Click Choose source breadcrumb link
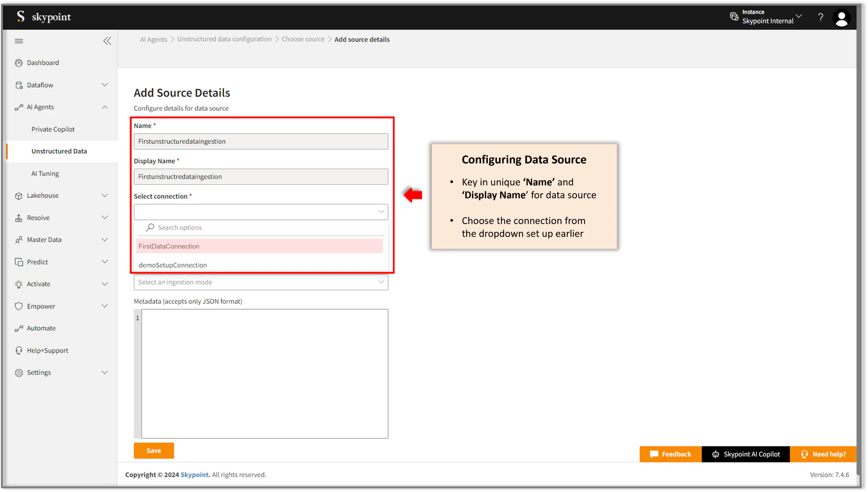The image size is (868, 492). (x=303, y=39)
